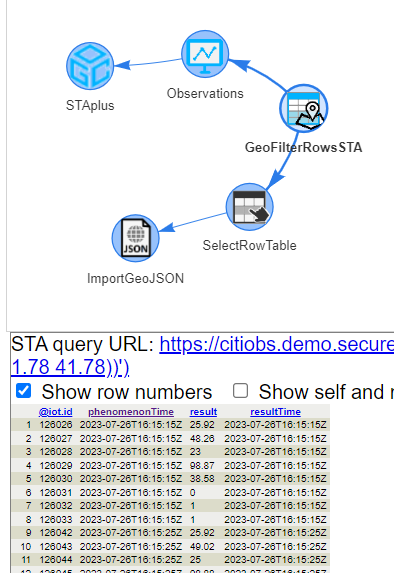Select id cell 126044
Screen dimensions: 394x573
pos(56,560)
